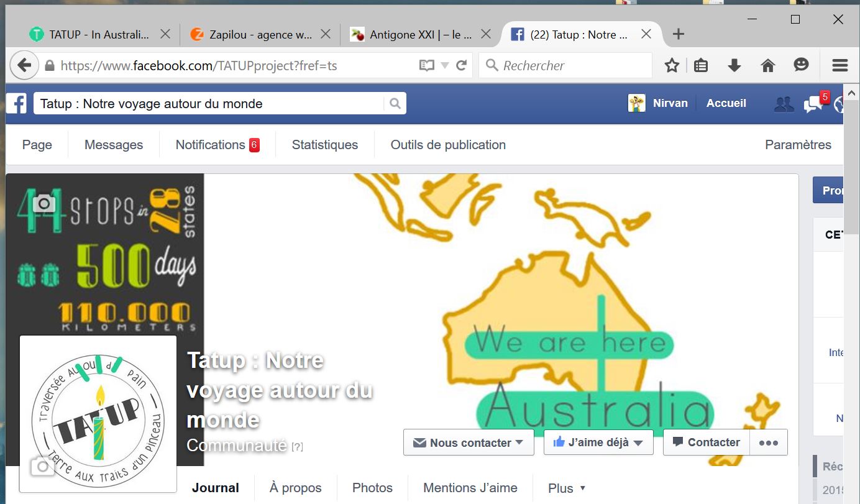Viewport: 860px width, 504px height.
Task: Click the Firefox back arrow button
Action: (x=24, y=65)
